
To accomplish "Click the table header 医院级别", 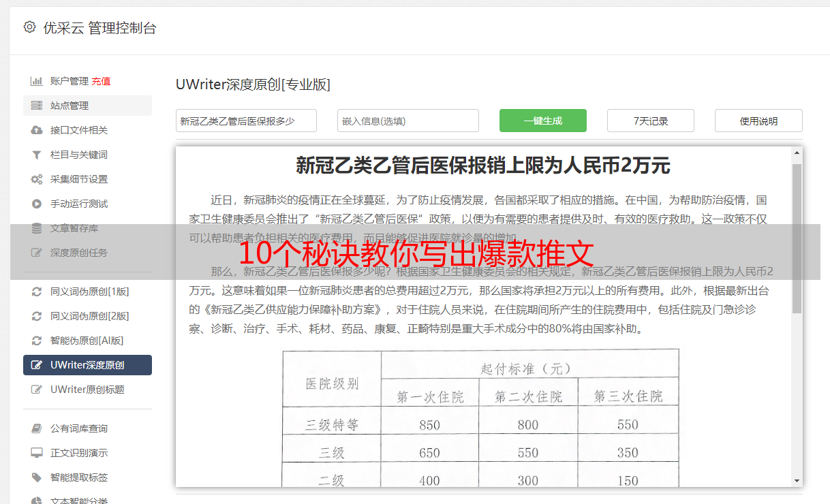I will tap(332, 383).
